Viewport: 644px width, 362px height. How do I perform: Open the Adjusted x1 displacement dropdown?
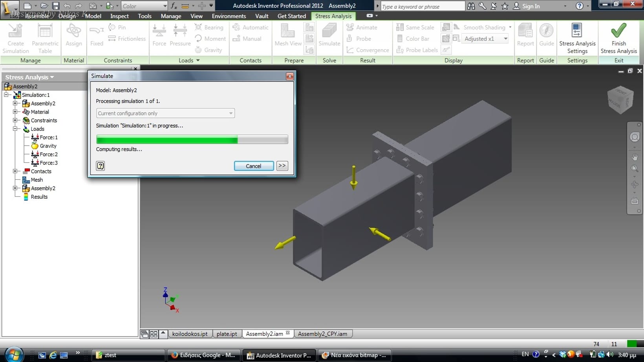tap(505, 38)
